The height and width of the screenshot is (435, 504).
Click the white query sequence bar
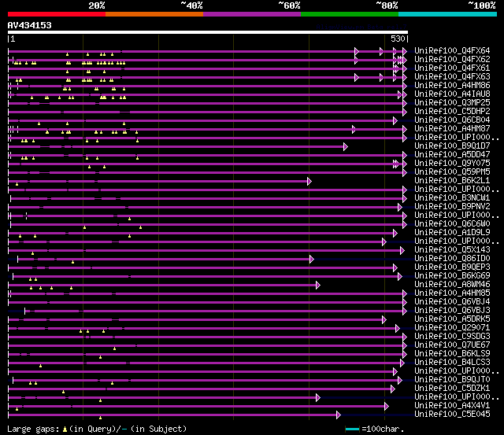[208, 32]
